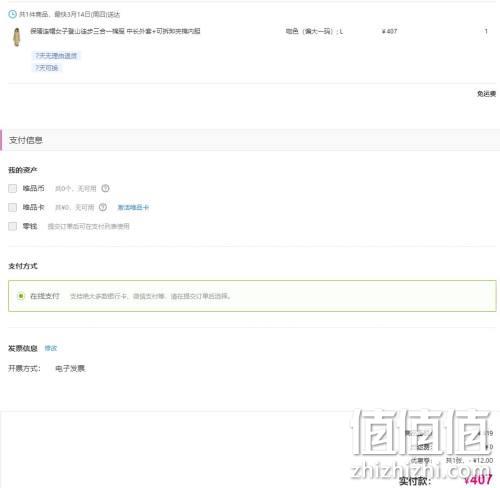500x488 pixels.
Task: Open the 激活唯品卡 link
Action: pos(133,207)
